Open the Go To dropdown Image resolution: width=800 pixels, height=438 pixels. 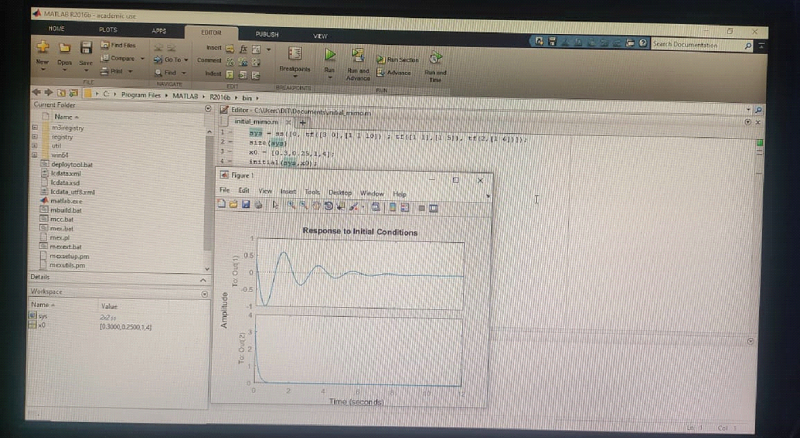pos(170,60)
